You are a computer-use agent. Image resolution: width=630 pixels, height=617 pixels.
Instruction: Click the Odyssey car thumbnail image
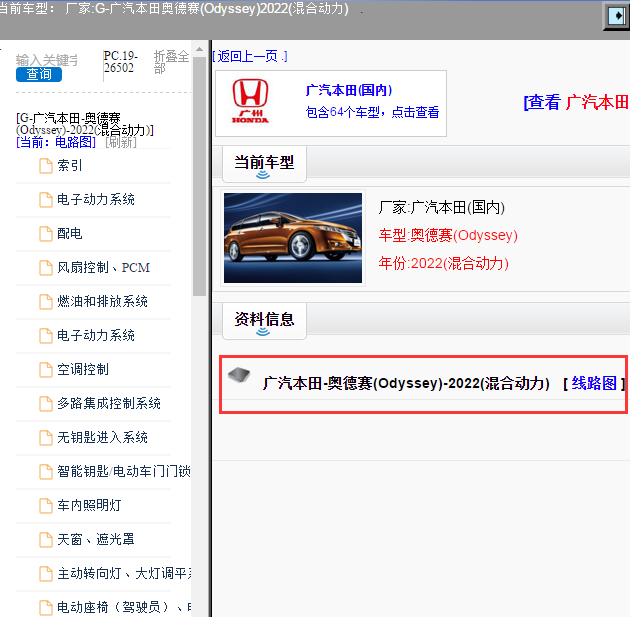[293, 238]
